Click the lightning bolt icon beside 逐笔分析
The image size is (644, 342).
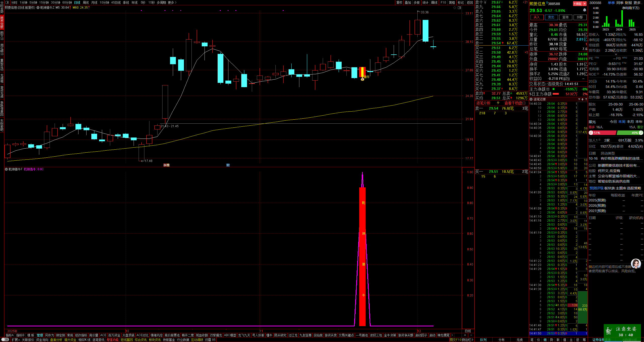[498, 103]
